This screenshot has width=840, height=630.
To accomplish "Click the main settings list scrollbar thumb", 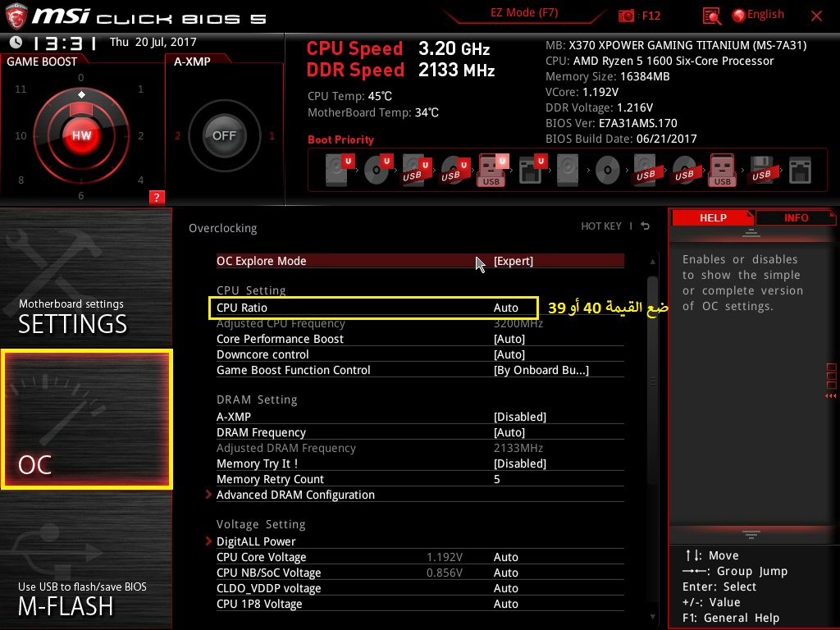I will click(652, 381).
